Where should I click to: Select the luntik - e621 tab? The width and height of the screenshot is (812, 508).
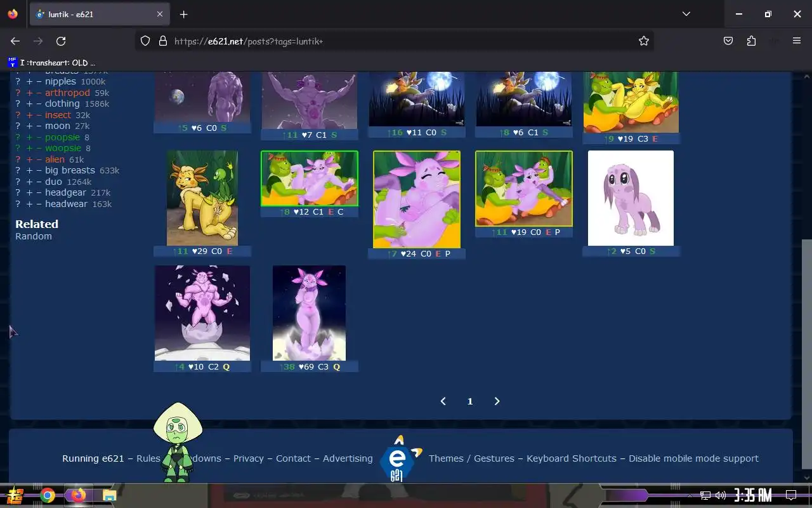pos(99,14)
